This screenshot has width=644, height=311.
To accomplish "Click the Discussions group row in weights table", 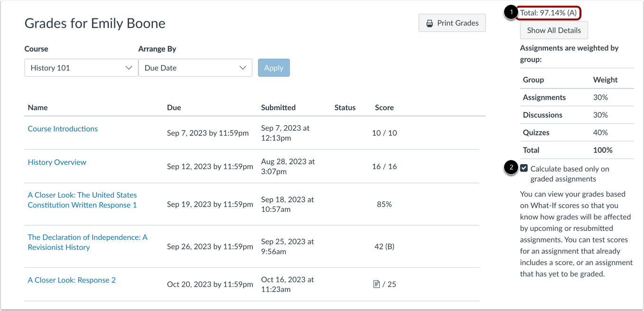I will (577, 115).
